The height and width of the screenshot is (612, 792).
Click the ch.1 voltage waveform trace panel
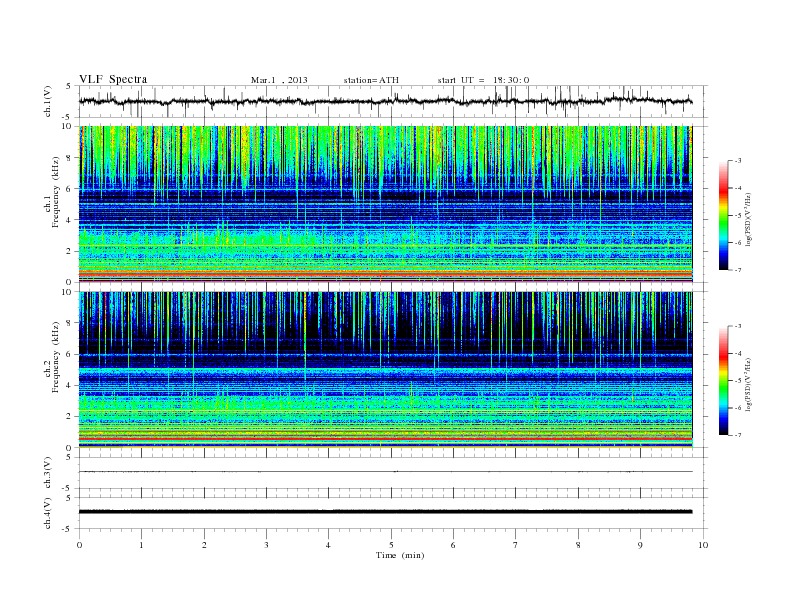pos(393,101)
